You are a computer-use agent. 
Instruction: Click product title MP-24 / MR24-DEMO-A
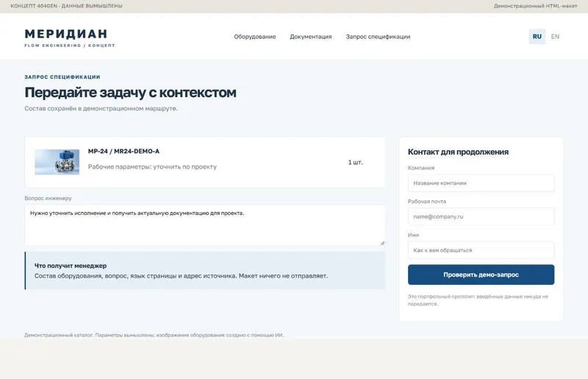[123, 151]
